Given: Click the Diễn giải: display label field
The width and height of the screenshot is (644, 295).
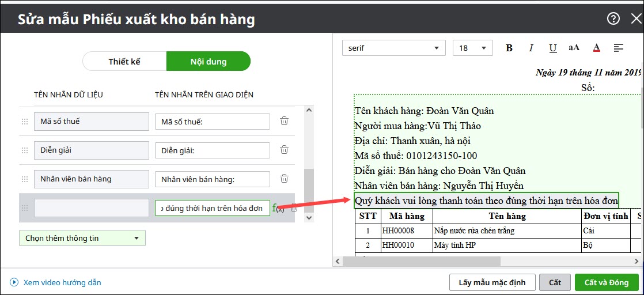Looking at the screenshot, I should click(213, 151).
